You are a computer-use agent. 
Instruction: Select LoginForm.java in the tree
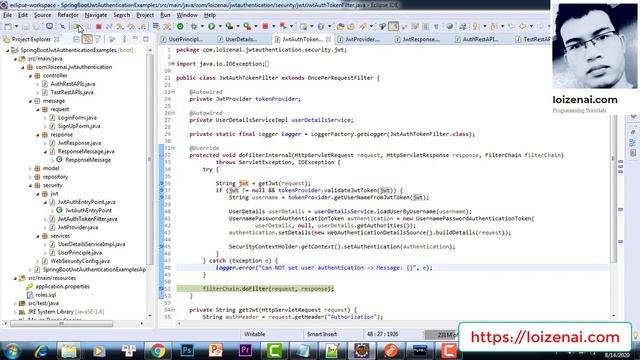77,118
